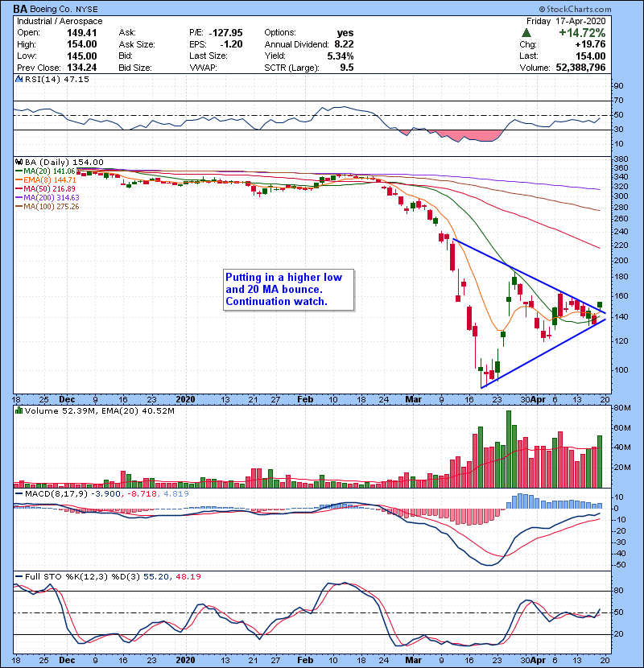This screenshot has height=668, width=644.
Task: Click the 100 label on the price axis
Action: [x=621, y=369]
